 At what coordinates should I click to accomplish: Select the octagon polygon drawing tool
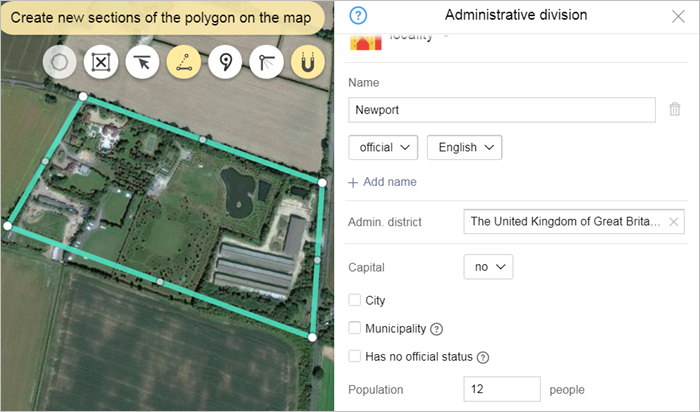[x=61, y=63]
